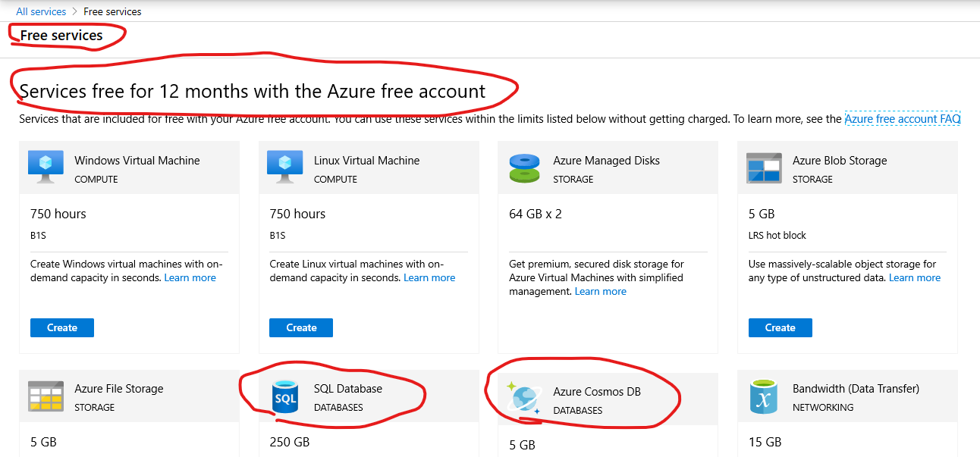Click the B1S label in Linux VM card
Viewport: 980px width, 457px height.
(278, 235)
